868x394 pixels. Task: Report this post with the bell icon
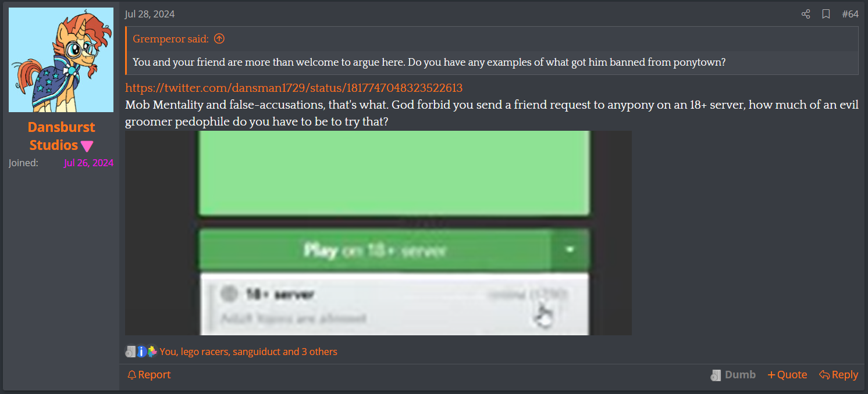pyautogui.click(x=149, y=375)
